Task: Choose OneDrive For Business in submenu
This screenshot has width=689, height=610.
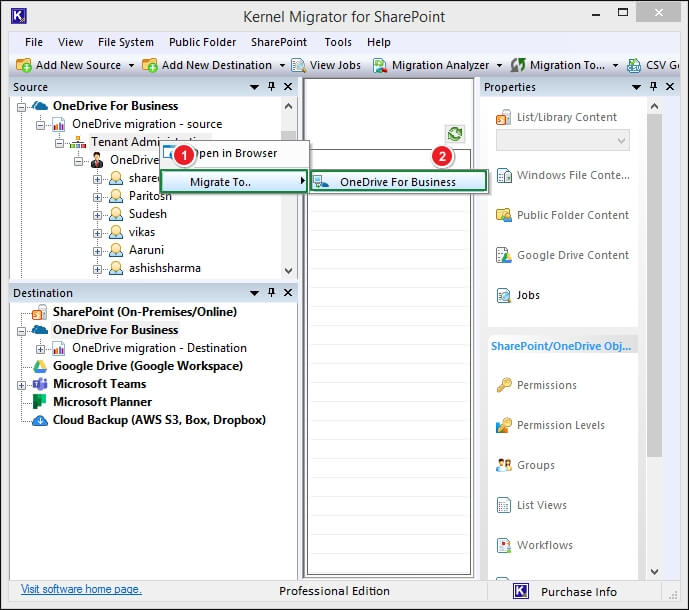Action: point(399,182)
